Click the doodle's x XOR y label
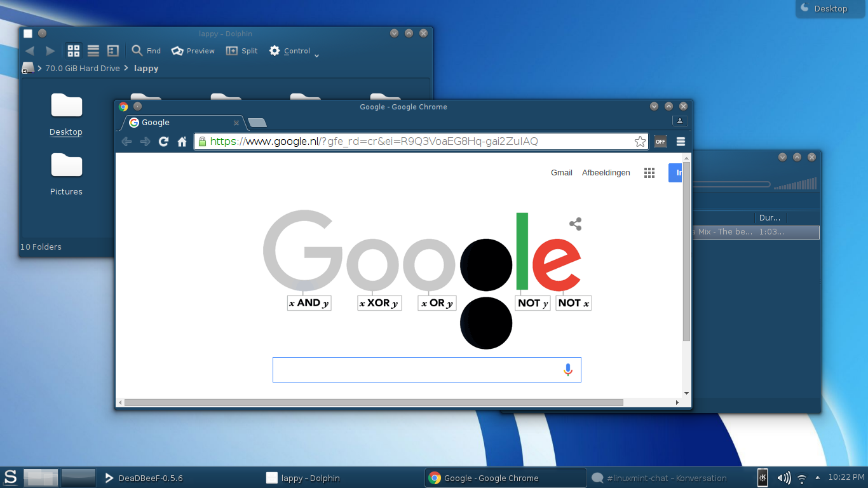Viewport: 868px width, 488px height. (x=379, y=303)
